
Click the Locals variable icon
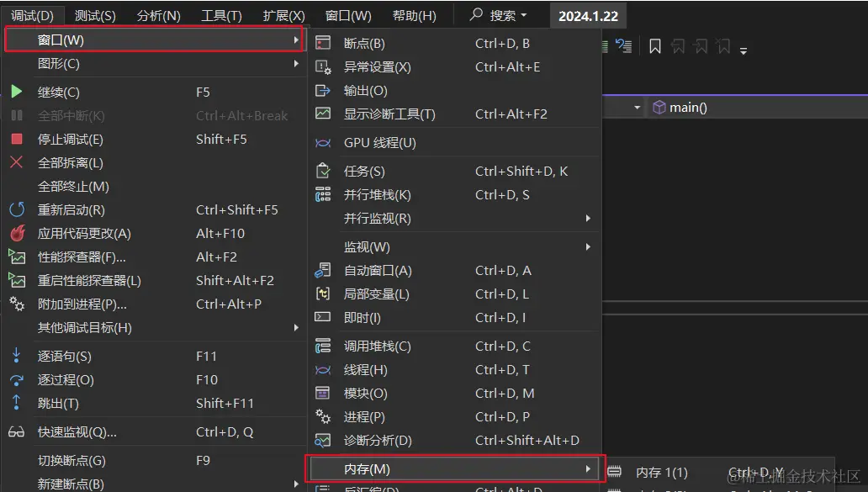tap(323, 294)
